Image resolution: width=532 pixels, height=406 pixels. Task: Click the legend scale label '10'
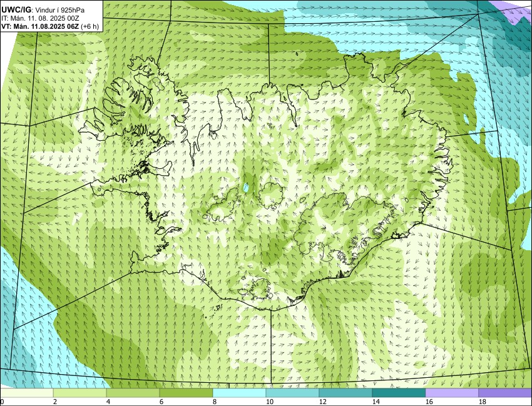pyautogui.click(x=269, y=402)
